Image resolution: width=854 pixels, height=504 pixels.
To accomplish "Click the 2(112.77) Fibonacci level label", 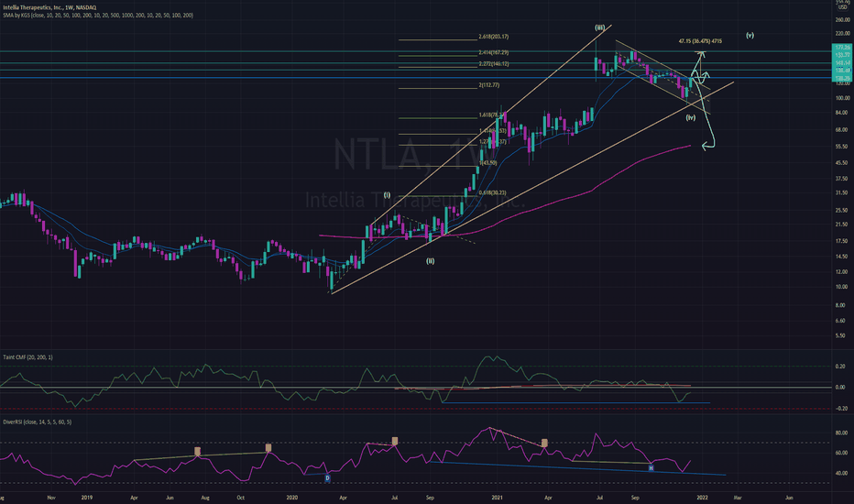I will [488, 85].
